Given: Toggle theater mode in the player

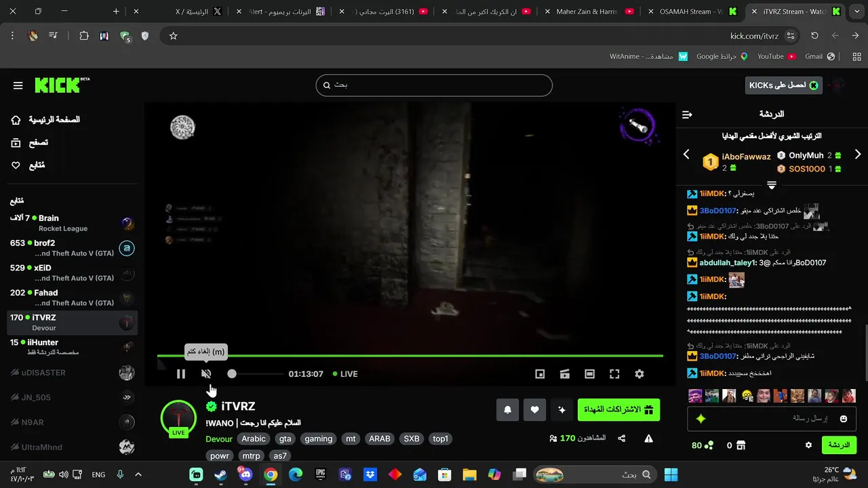Looking at the screenshot, I should [x=589, y=373].
